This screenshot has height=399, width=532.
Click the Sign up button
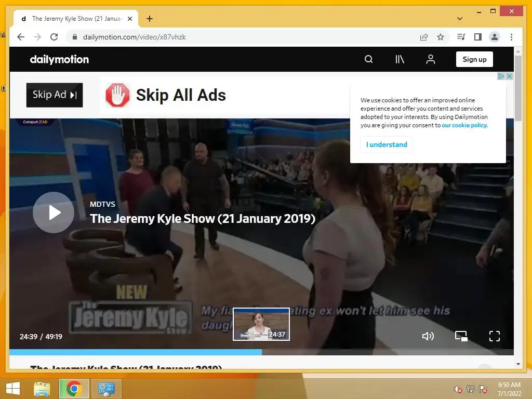[474, 59]
